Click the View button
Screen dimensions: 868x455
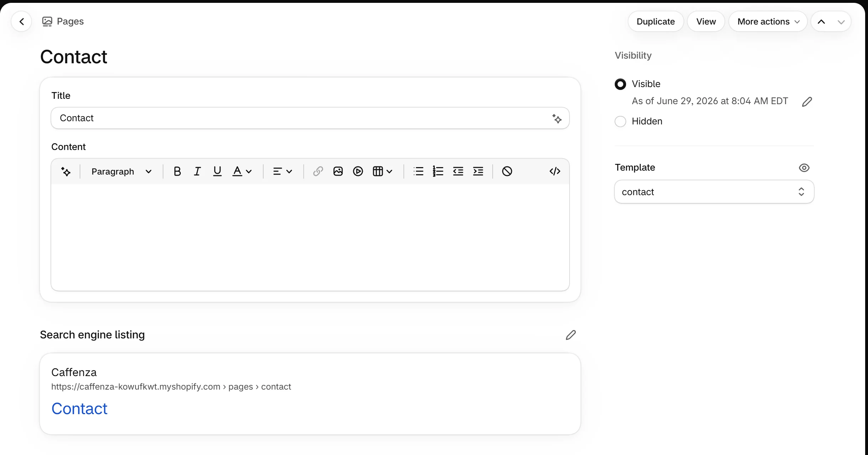click(706, 22)
